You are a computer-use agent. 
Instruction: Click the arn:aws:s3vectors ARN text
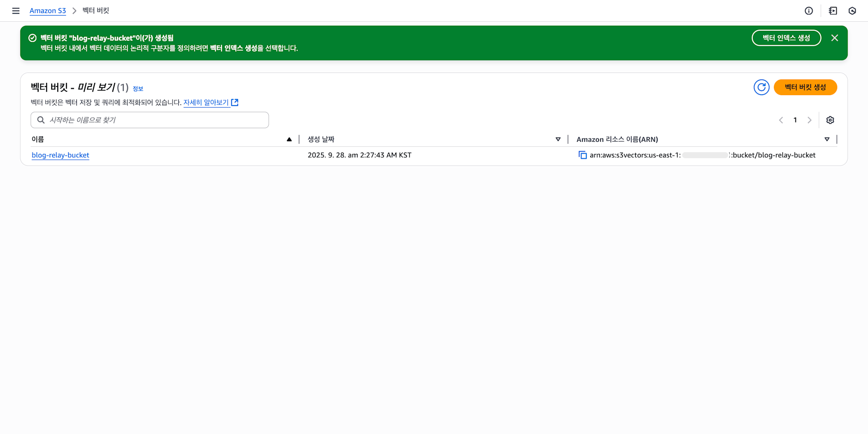pyautogui.click(x=702, y=155)
